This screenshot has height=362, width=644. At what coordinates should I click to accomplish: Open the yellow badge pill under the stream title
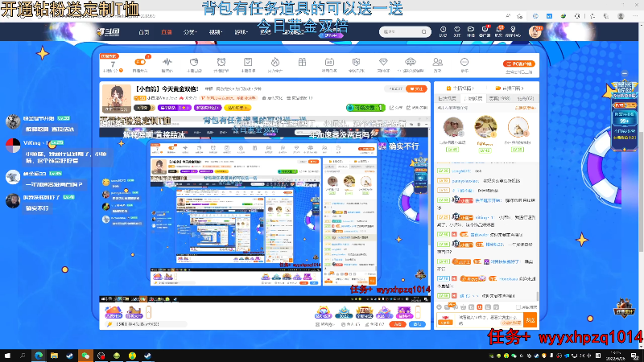[237, 108]
